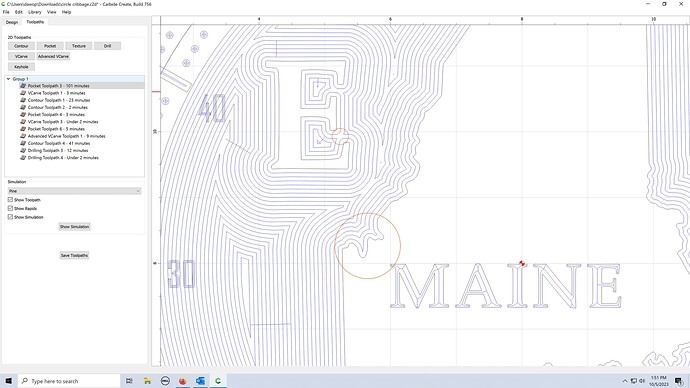Create a Texture toolpath
This screenshot has height=388, width=690.
79,46
